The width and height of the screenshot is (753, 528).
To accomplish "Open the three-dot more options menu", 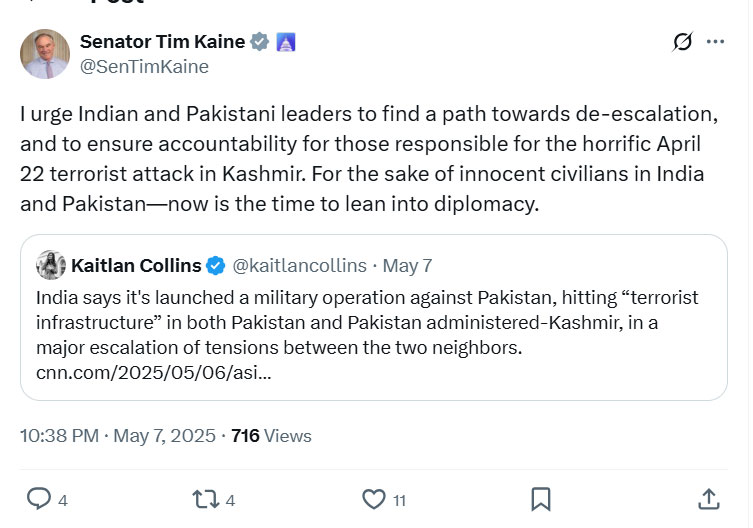I will click(715, 42).
